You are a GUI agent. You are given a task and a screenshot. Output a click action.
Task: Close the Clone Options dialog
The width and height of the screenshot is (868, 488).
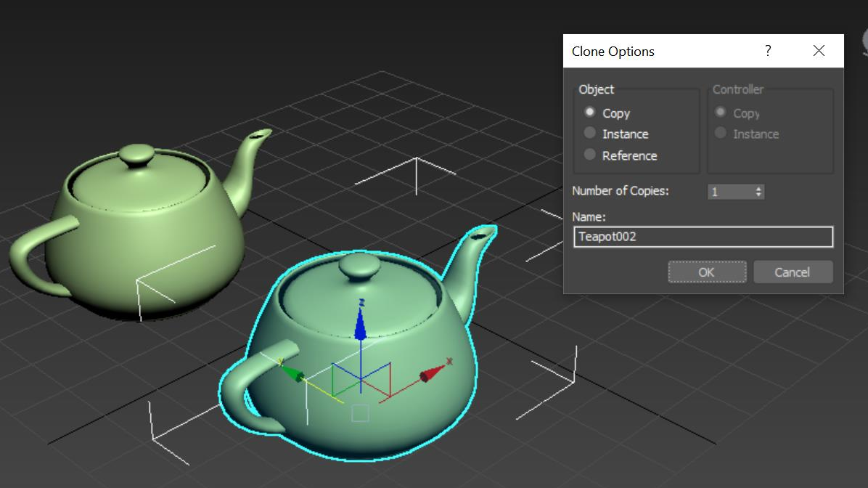click(819, 51)
